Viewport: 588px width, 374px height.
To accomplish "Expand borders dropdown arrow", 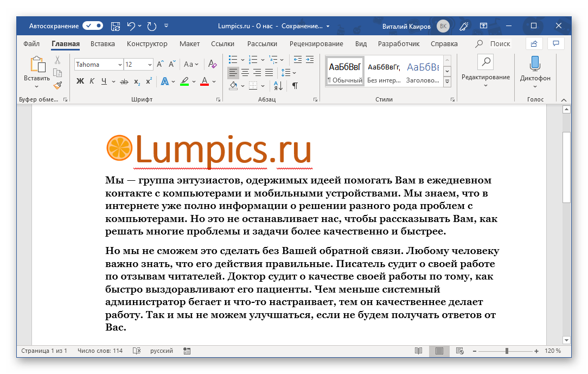I will (263, 86).
